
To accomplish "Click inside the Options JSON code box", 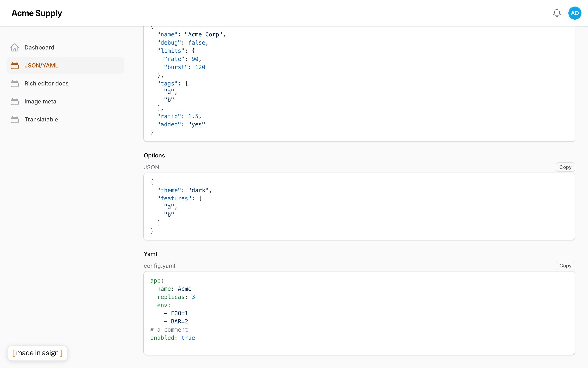I will [x=359, y=206].
